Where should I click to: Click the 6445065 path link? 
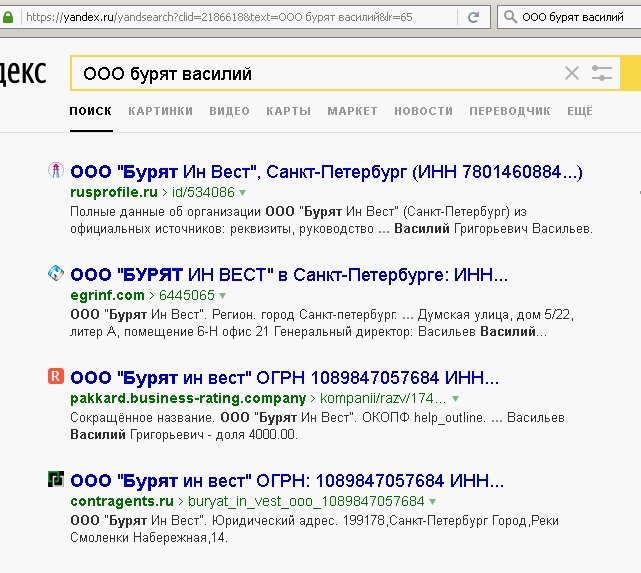tap(187, 295)
